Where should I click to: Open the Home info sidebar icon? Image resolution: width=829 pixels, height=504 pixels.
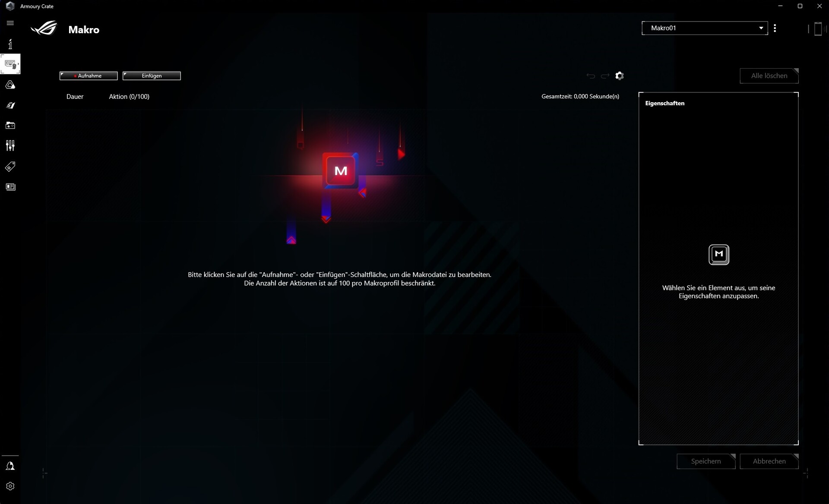(10, 44)
